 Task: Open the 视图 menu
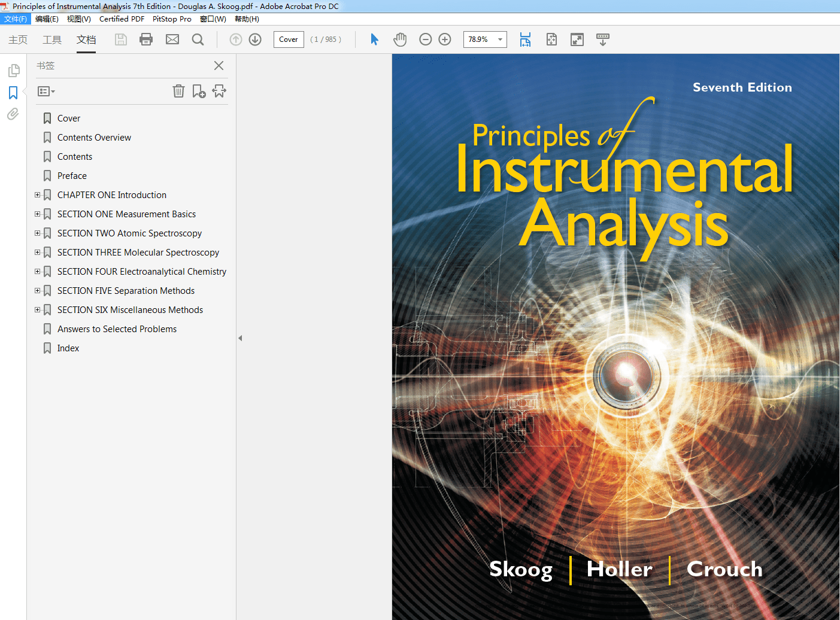pyautogui.click(x=78, y=19)
